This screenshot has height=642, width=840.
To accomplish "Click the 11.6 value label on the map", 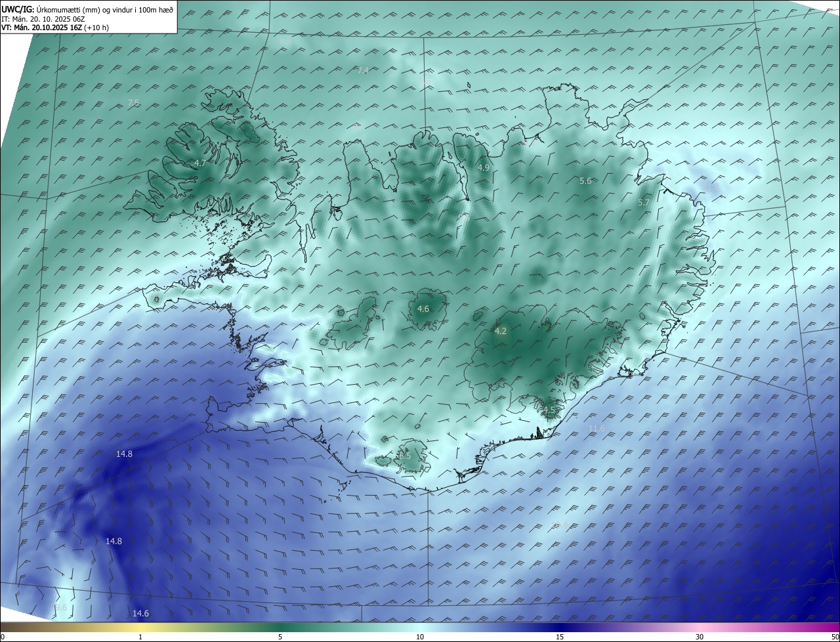I will 597,428.
